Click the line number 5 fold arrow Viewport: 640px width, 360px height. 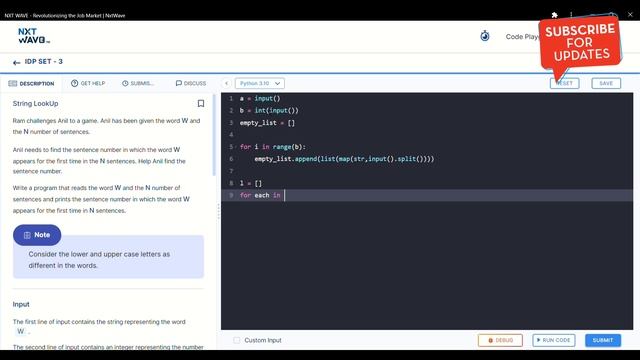(x=236, y=147)
